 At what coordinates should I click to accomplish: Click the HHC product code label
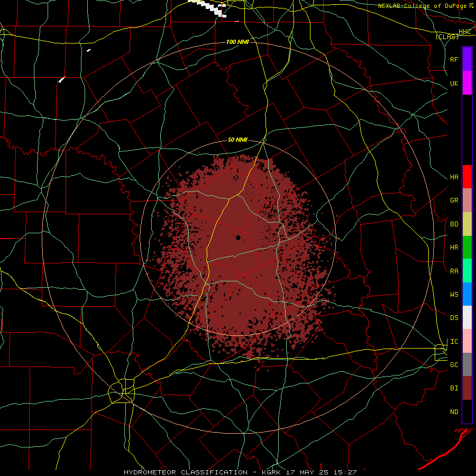point(465,32)
